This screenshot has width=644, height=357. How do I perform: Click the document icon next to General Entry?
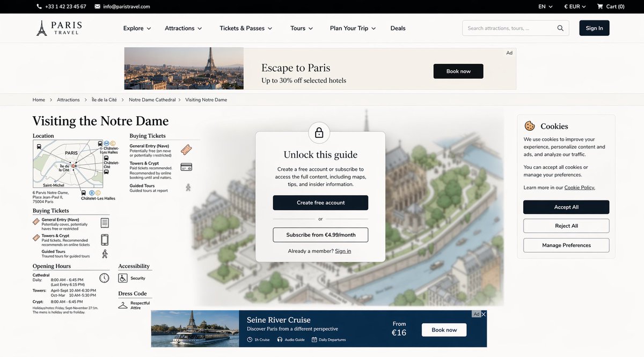(x=105, y=222)
